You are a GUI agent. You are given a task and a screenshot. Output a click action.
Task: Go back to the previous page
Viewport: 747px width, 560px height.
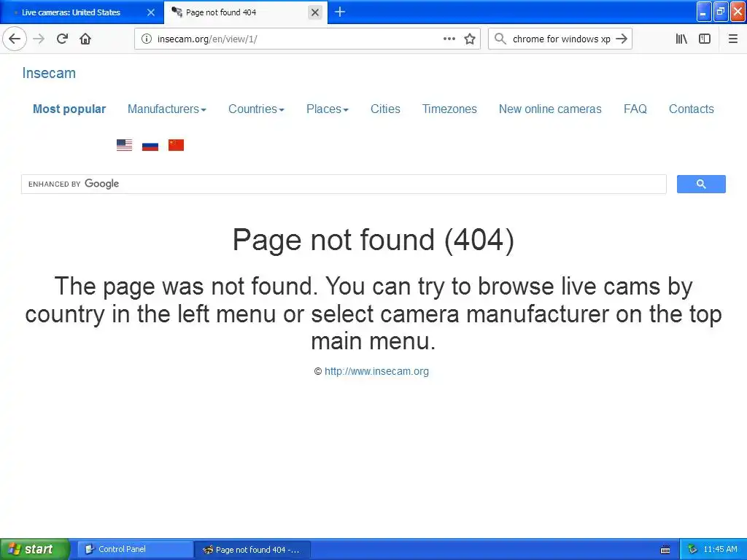15,39
